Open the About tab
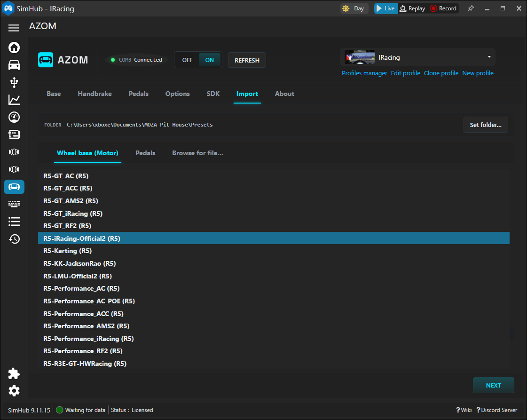This screenshot has width=527, height=420. (x=284, y=94)
